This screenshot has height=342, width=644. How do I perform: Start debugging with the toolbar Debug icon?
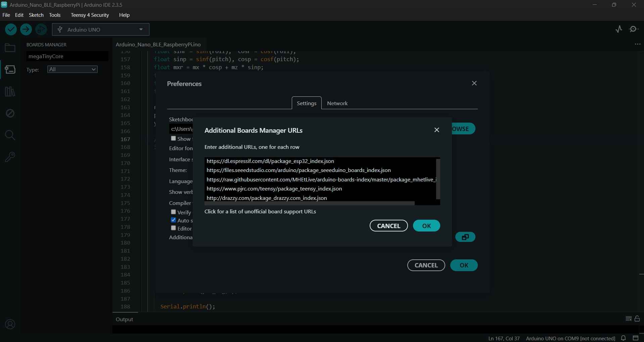[41, 30]
